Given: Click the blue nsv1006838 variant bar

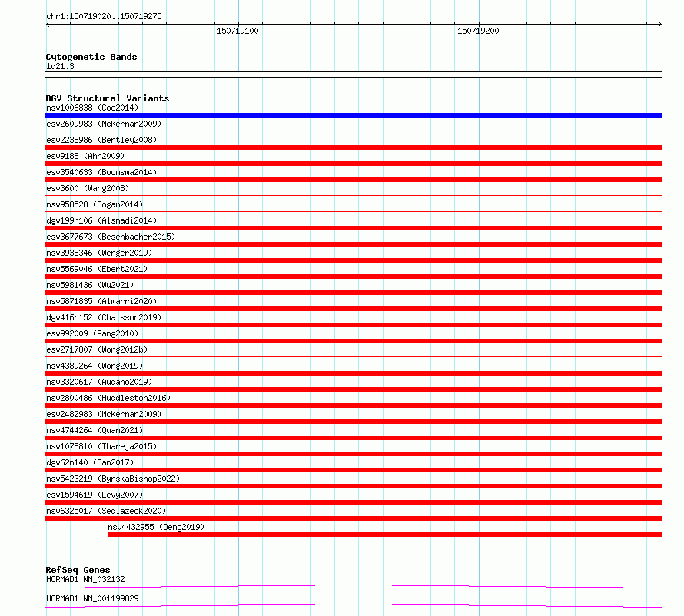Looking at the screenshot, I should (354, 115).
